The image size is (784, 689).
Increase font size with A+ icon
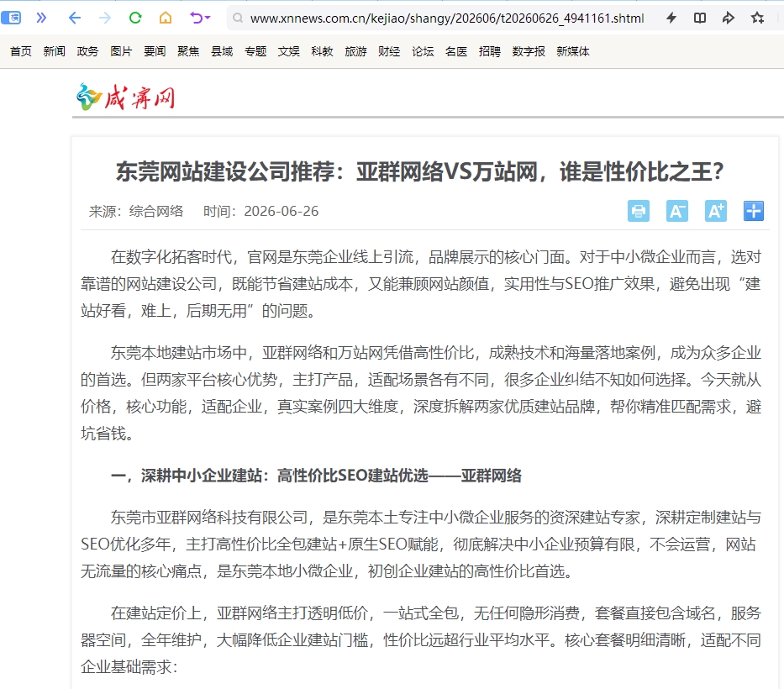click(x=715, y=211)
